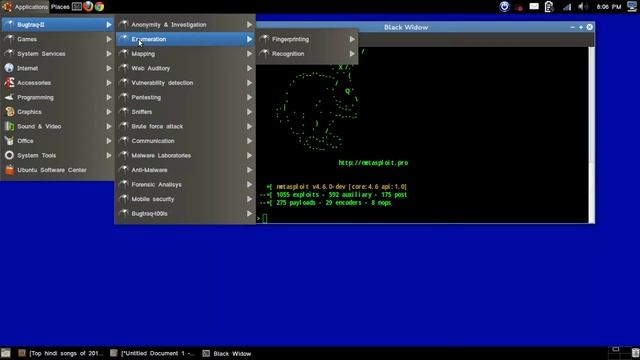Expand arrow next to Recognition
The height and width of the screenshot is (360, 640).
pyautogui.click(x=352, y=54)
